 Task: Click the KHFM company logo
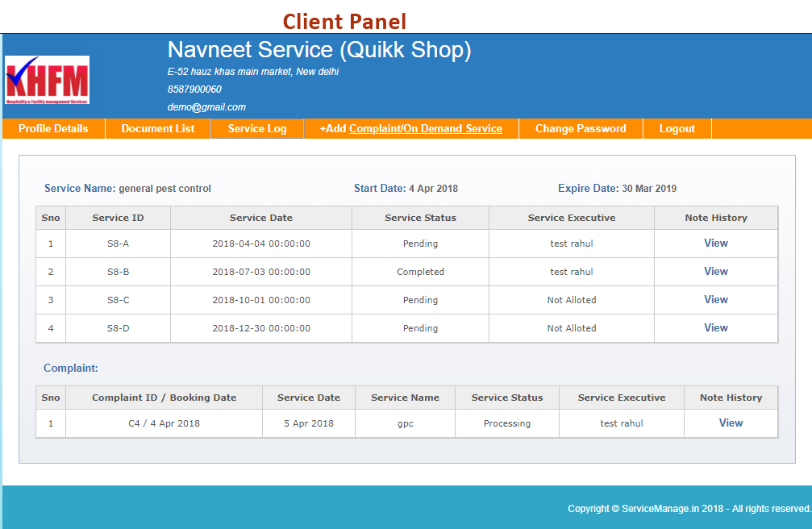47,80
